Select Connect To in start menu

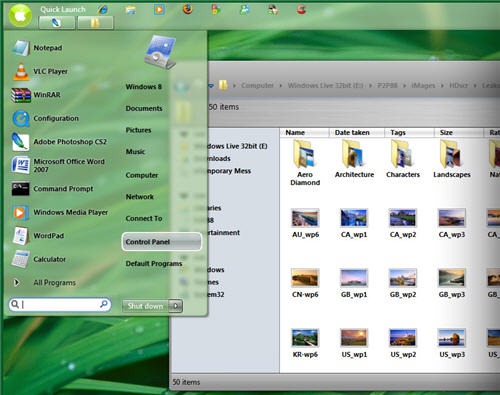tap(144, 218)
